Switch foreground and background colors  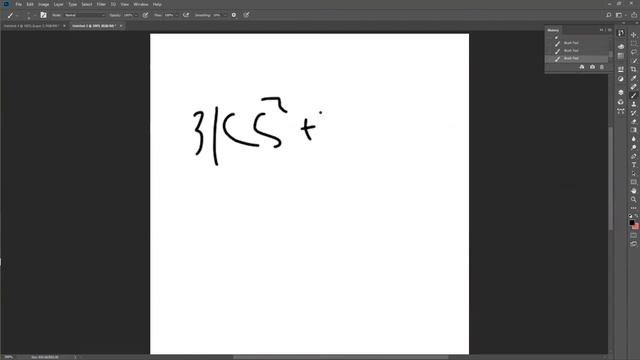[x=636, y=216]
